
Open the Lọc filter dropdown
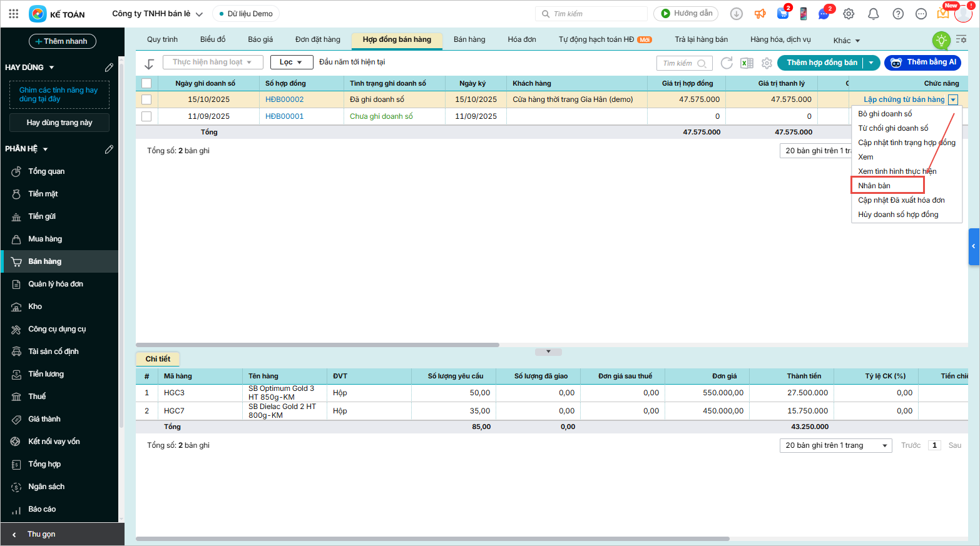pos(291,63)
